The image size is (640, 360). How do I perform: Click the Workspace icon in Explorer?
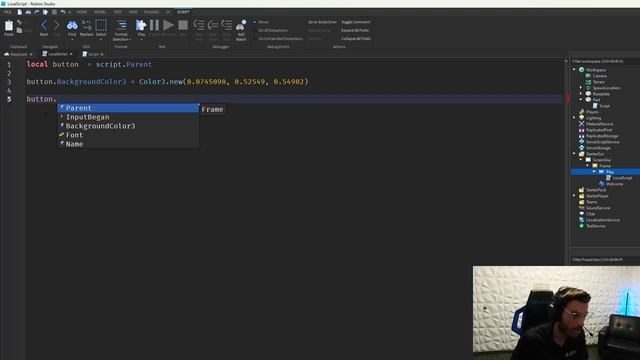click(x=582, y=70)
